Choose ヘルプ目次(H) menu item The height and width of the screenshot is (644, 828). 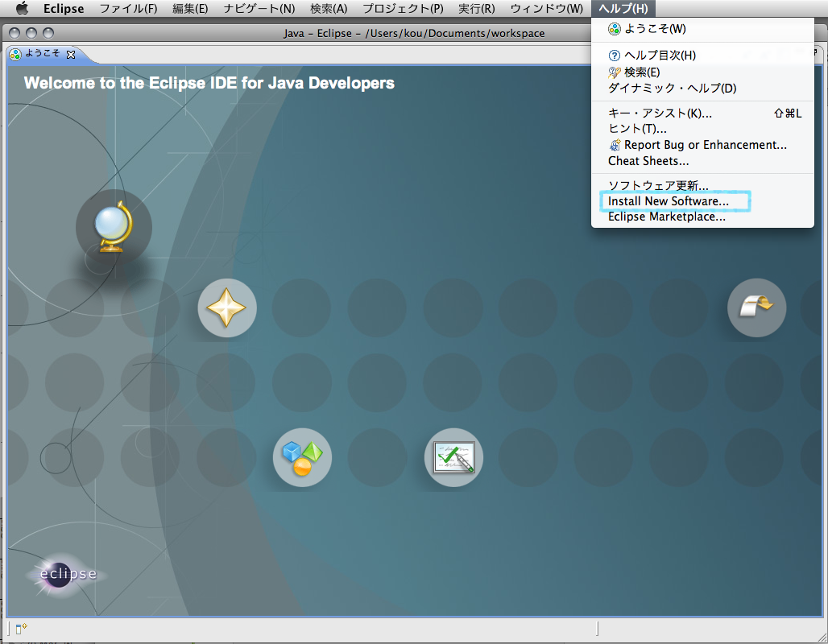coord(702,56)
